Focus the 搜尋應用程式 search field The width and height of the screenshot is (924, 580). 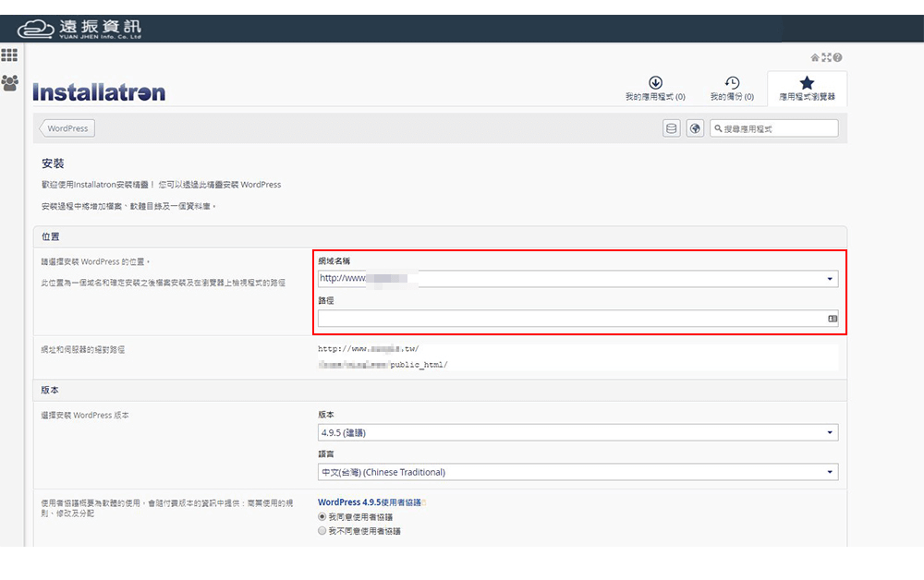coord(773,128)
